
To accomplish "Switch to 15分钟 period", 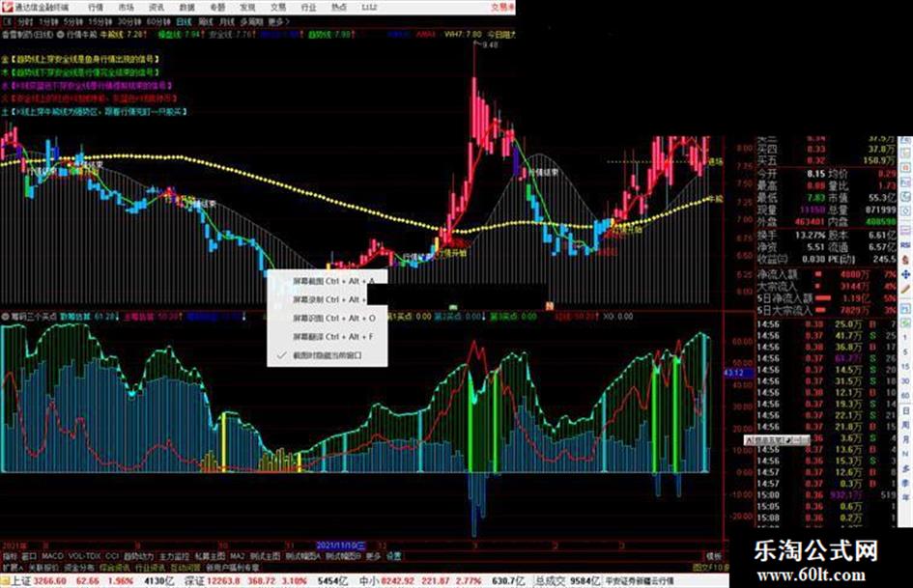I will click(100, 21).
